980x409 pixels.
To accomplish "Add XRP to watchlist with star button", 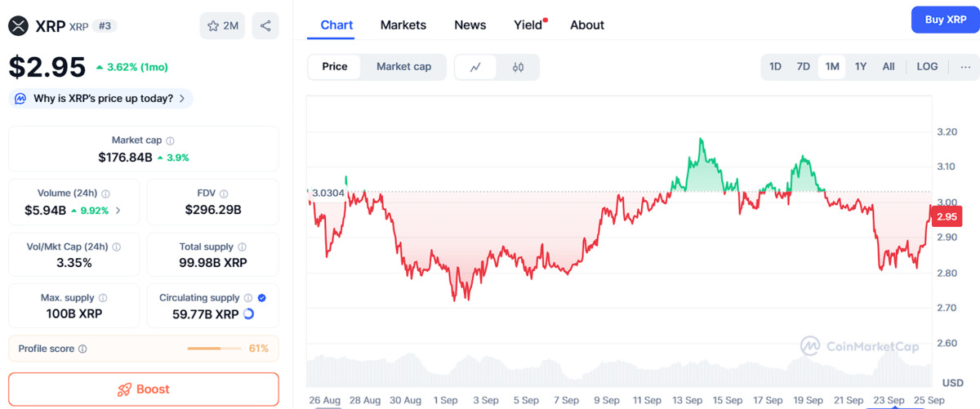I will [x=222, y=25].
